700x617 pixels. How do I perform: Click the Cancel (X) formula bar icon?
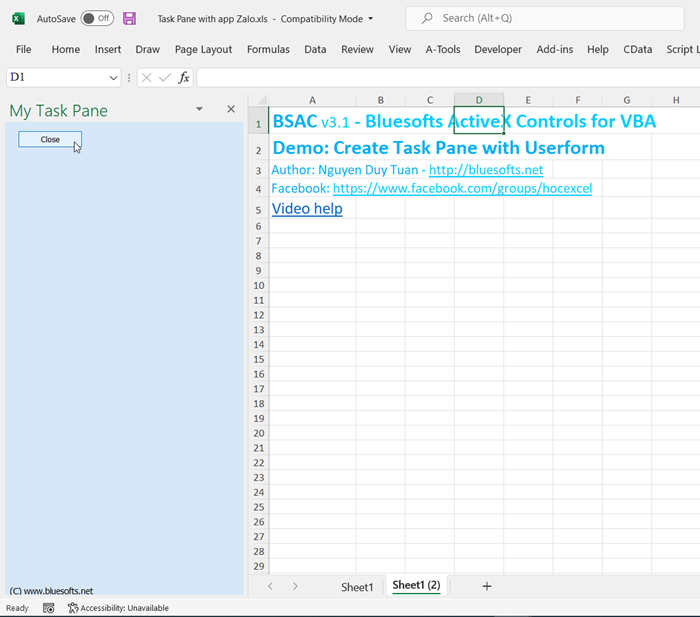146,78
